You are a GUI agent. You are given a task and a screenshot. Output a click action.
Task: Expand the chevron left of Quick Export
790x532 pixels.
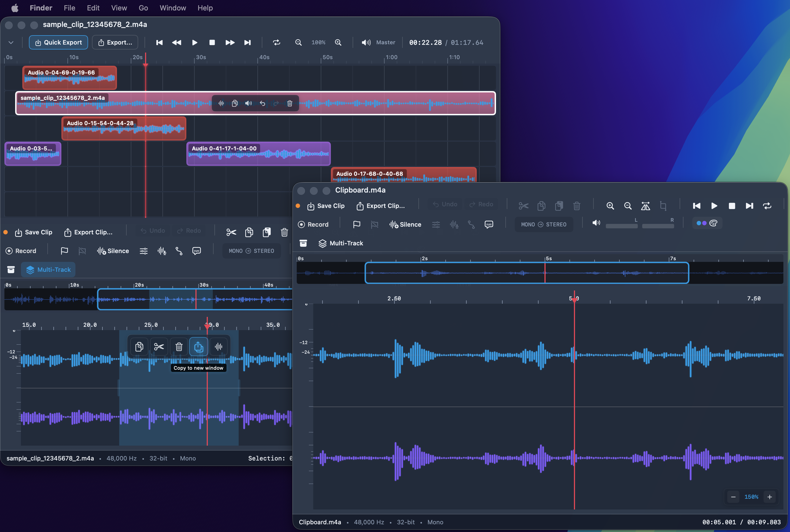[x=11, y=42]
